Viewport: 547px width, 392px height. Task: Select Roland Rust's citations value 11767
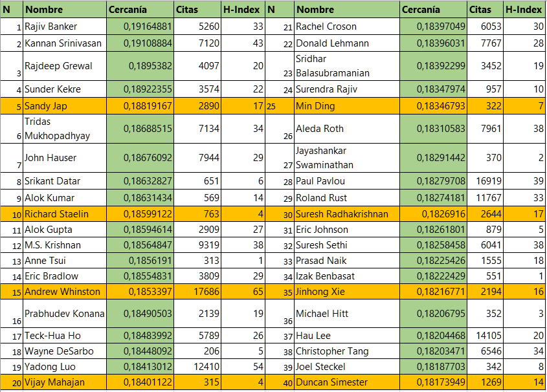point(486,198)
